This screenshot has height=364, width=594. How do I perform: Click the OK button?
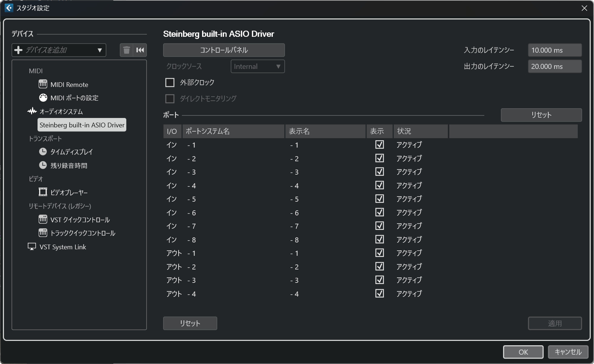click(523, 352)
